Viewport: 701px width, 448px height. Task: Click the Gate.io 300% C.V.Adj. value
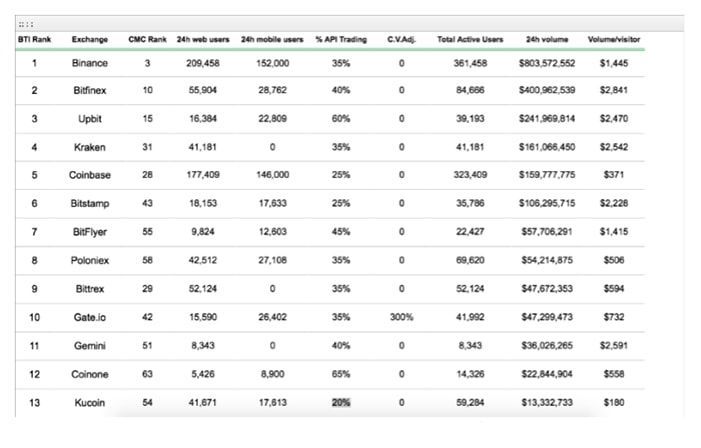[x=401, y=317]
